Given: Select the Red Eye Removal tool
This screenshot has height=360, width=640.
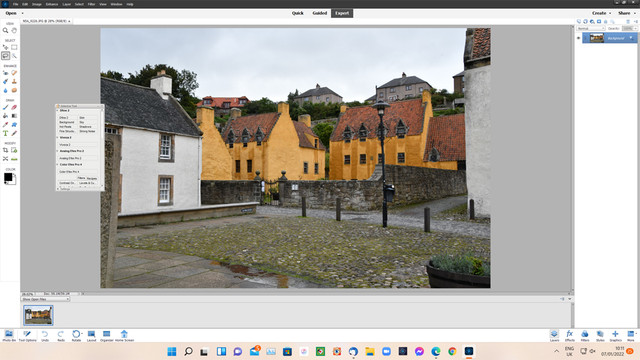Looking at the screenshot, I should click(x=5, y=73).
